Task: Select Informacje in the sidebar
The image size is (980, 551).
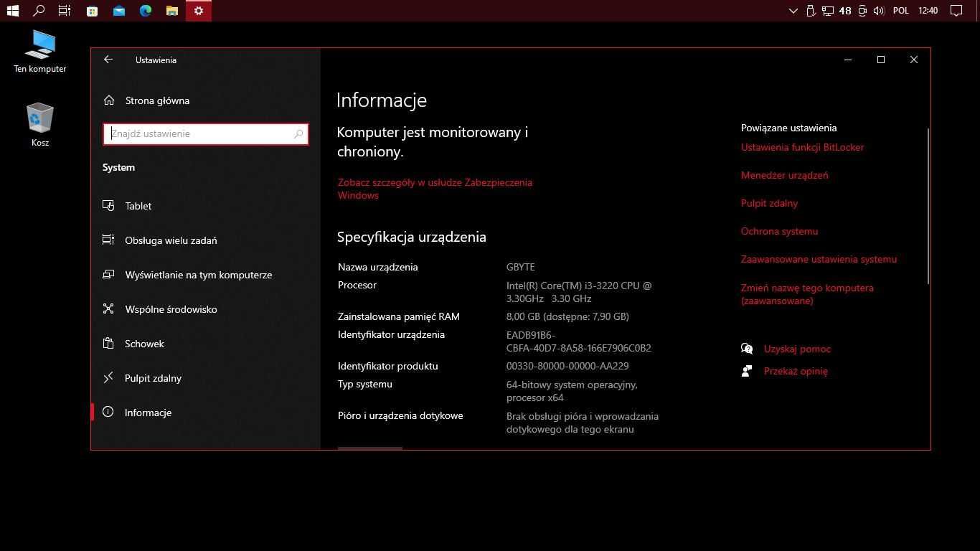Action: 205,413
